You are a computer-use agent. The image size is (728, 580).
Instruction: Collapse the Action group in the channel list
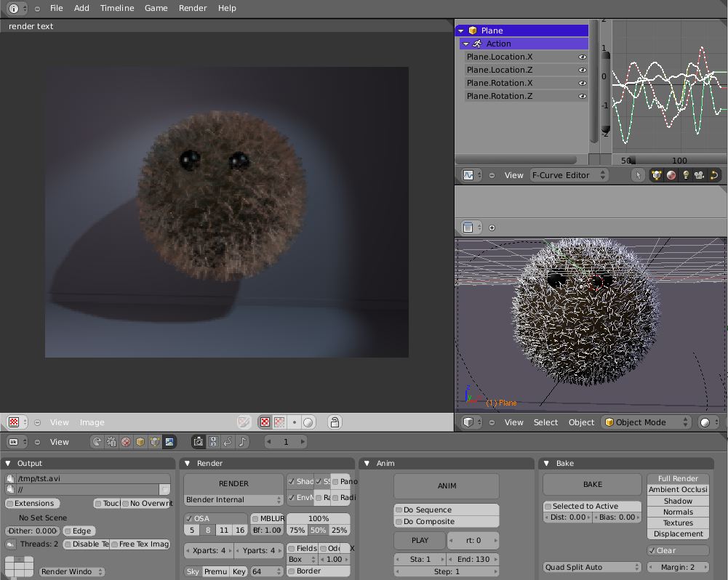click(466, 44)
